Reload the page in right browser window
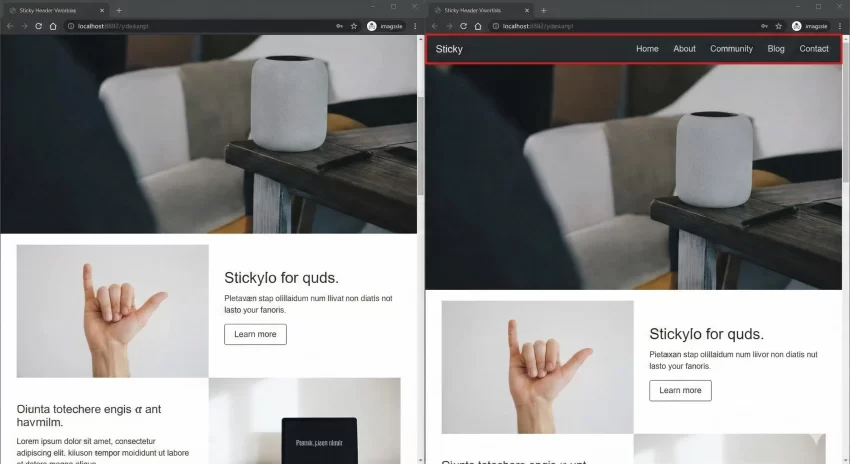 pyautogui.click(x=463, y=26)
